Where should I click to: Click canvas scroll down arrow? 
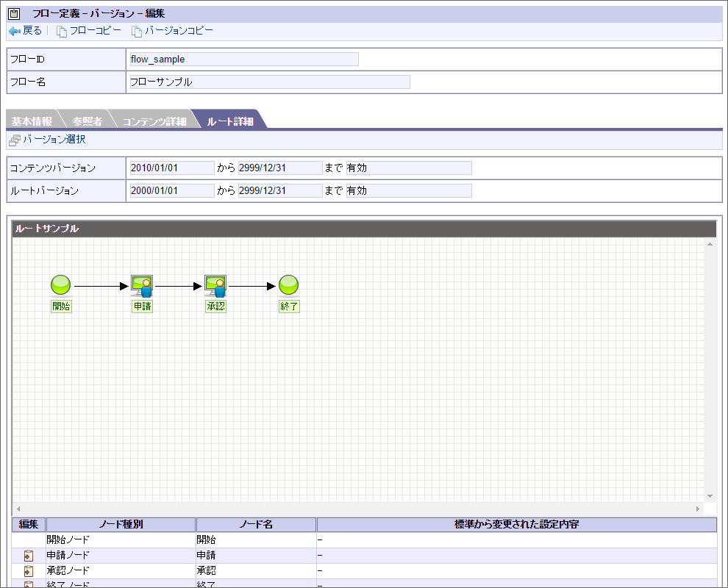[x=710, y=496]
